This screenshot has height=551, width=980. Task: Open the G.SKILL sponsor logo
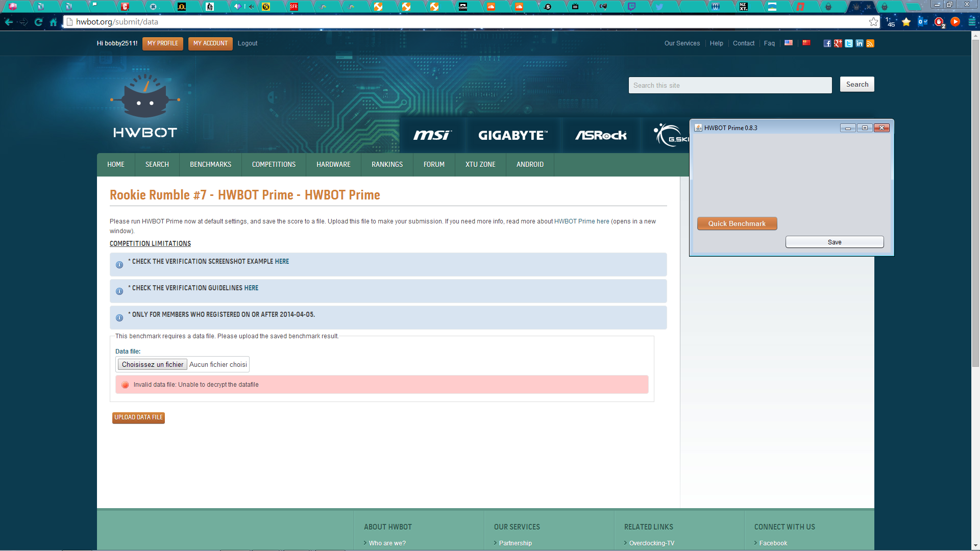pos(671,135)
